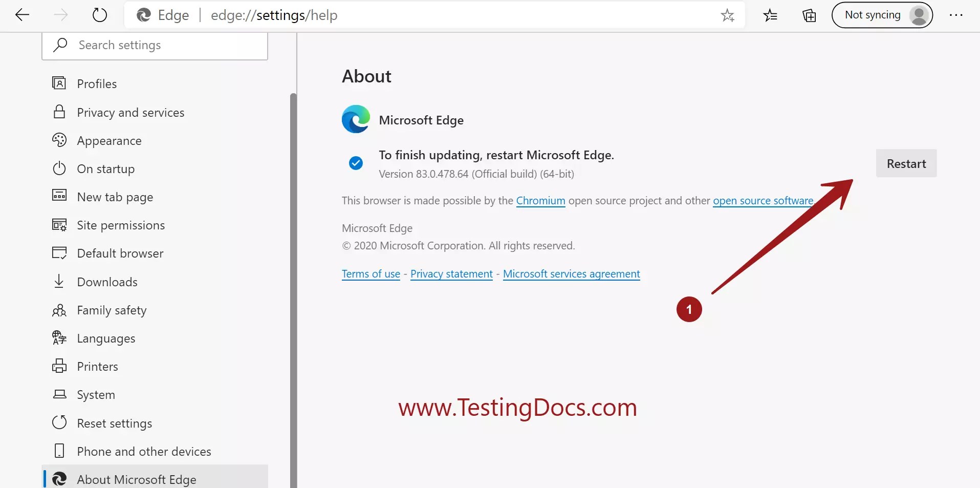Select About Microsoft Edge in sidebar
The height and width of the screenshot is (488, 980).
coord(136,479)
